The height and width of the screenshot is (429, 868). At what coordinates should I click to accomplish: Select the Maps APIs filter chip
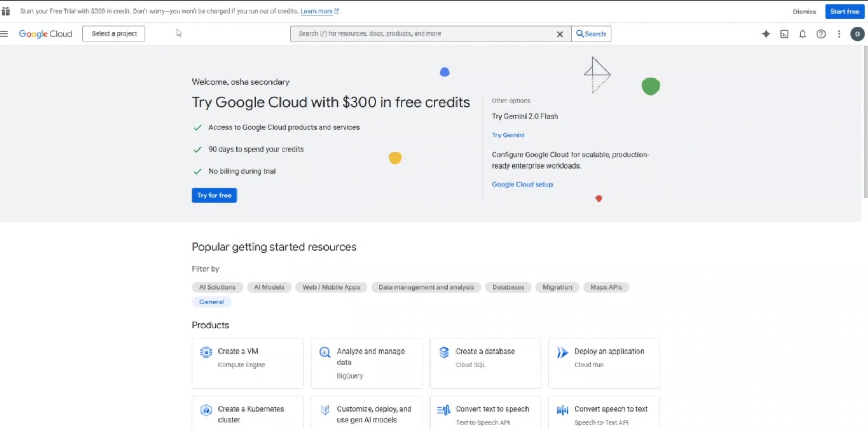[x=606, y=287]
